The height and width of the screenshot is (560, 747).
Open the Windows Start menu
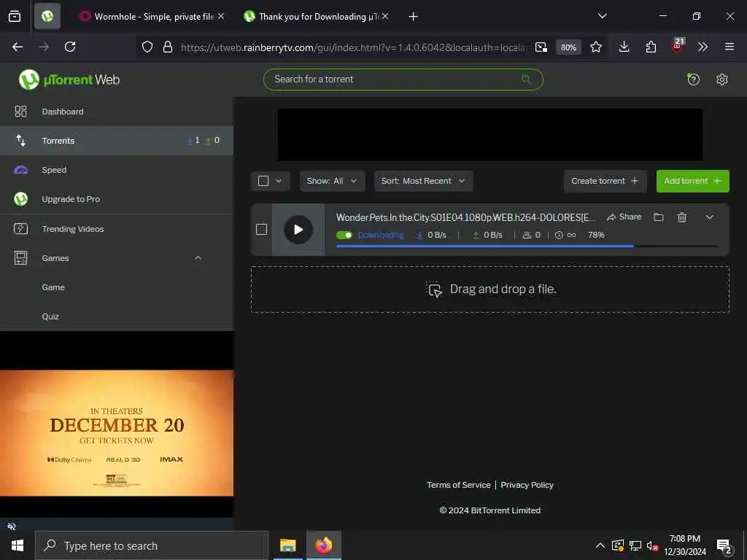pyautogui.click(x=18, y=545)
